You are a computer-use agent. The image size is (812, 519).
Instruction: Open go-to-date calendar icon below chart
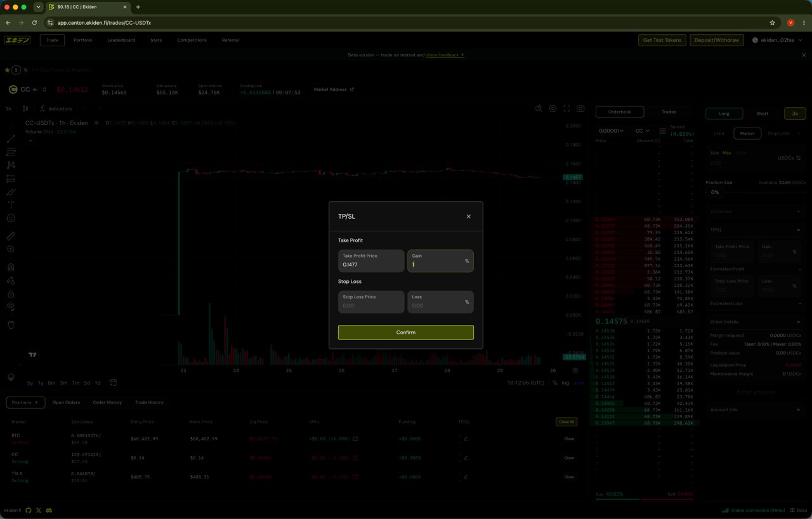(x=113, y=383)
